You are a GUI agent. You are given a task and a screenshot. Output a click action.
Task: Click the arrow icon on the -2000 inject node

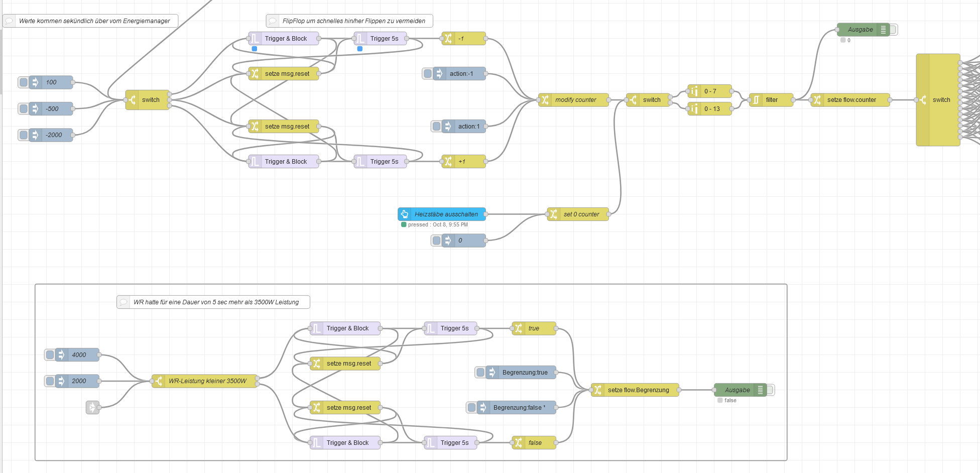pos(36,135)
